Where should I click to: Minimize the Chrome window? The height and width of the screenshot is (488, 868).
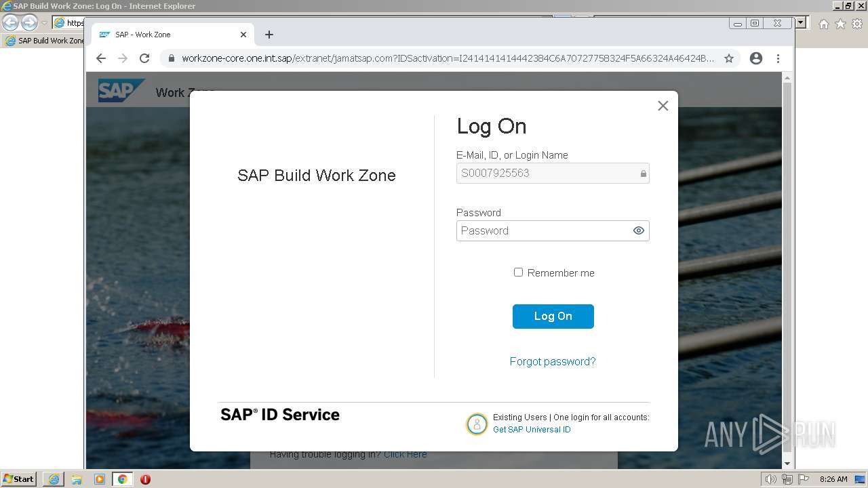click(x=738, y=23)
